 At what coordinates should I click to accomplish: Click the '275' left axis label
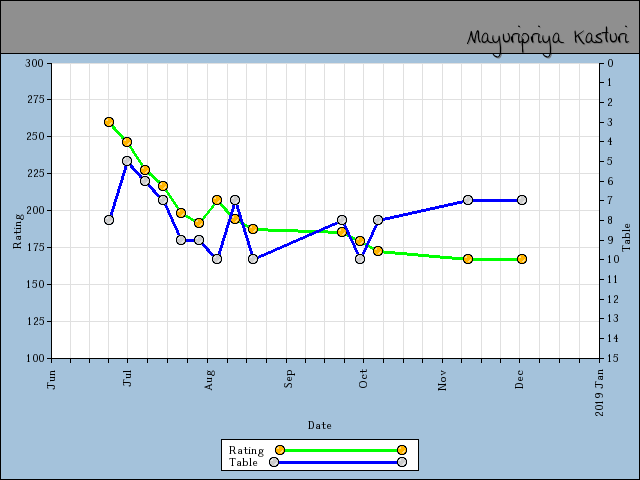(34, 99)
